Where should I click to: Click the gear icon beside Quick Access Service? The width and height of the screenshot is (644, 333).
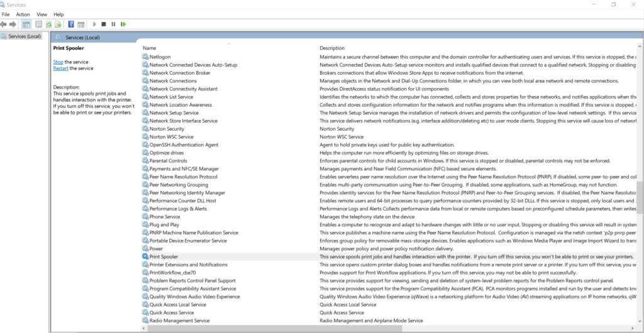[x=145, y=312]
